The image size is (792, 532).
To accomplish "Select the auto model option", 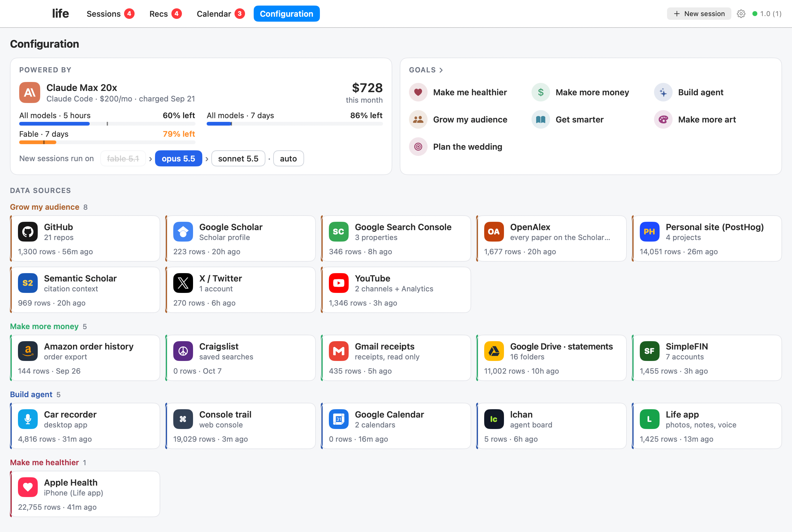I will [288, 158].
